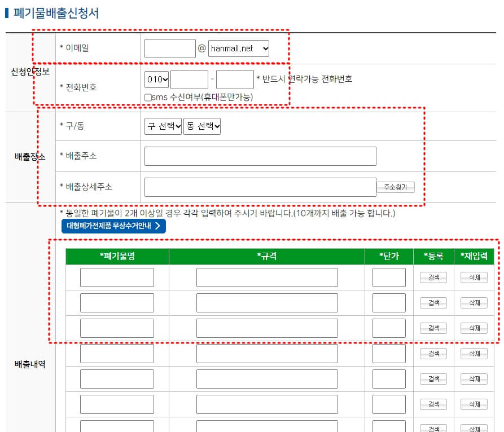Click the first 단가 unit price field
Image resolution: width=504 pixels, height=432 pixels.
389,277
